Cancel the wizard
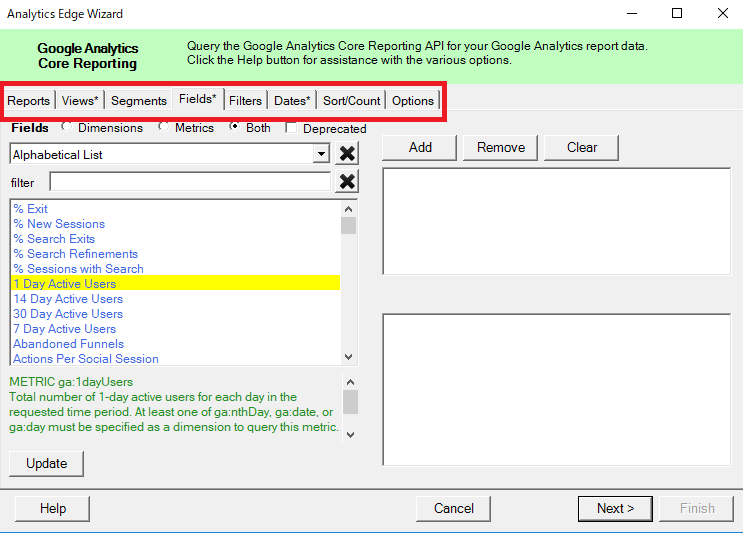This screenshot has width=743, height=533. click(453, 508)
